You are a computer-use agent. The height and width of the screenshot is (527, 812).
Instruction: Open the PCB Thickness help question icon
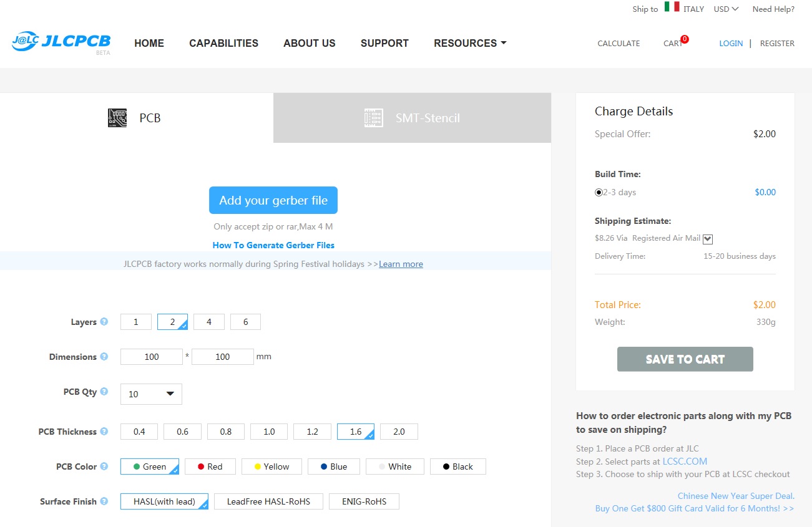[104, 432]
